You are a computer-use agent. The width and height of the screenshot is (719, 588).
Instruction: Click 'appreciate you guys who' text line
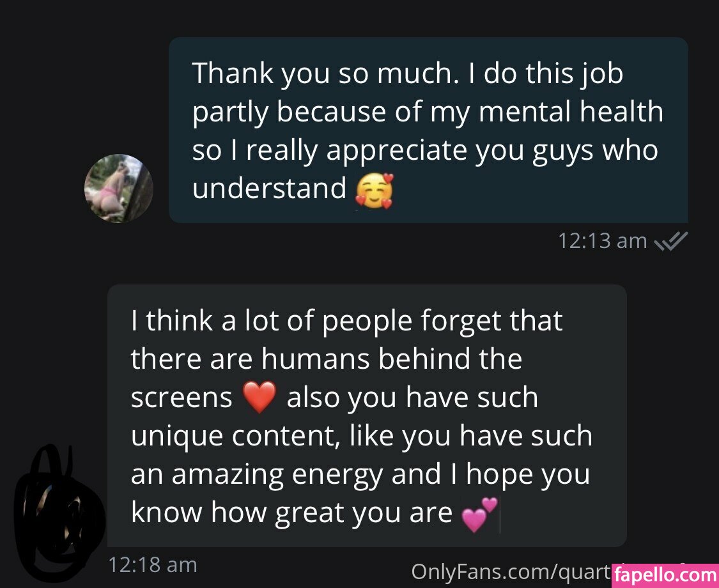pyautogui.click(x=492, y=151)
